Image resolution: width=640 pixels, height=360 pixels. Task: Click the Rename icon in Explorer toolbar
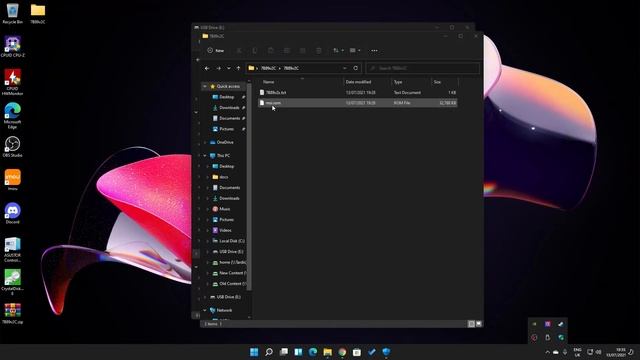pos(287,51)
